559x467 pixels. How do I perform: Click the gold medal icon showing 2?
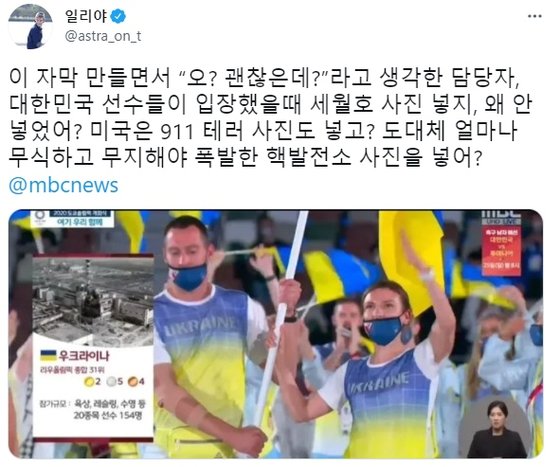(x=88, y=382)
